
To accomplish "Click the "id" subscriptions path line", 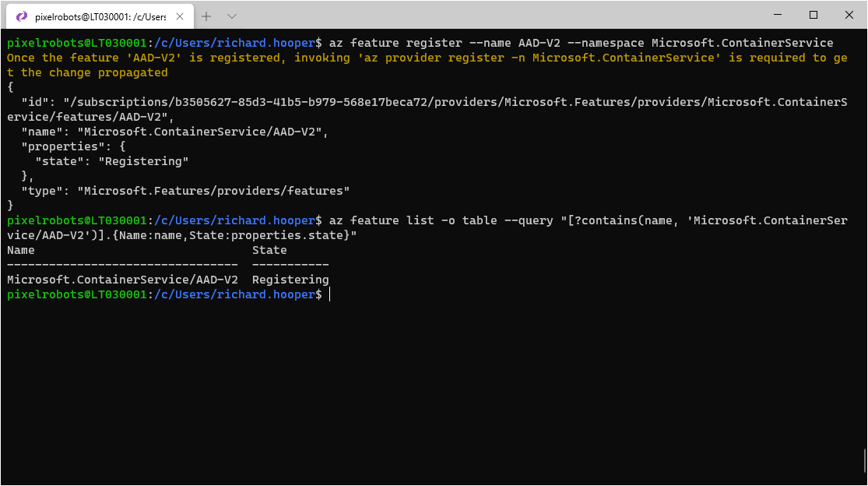I will point(434,102).
